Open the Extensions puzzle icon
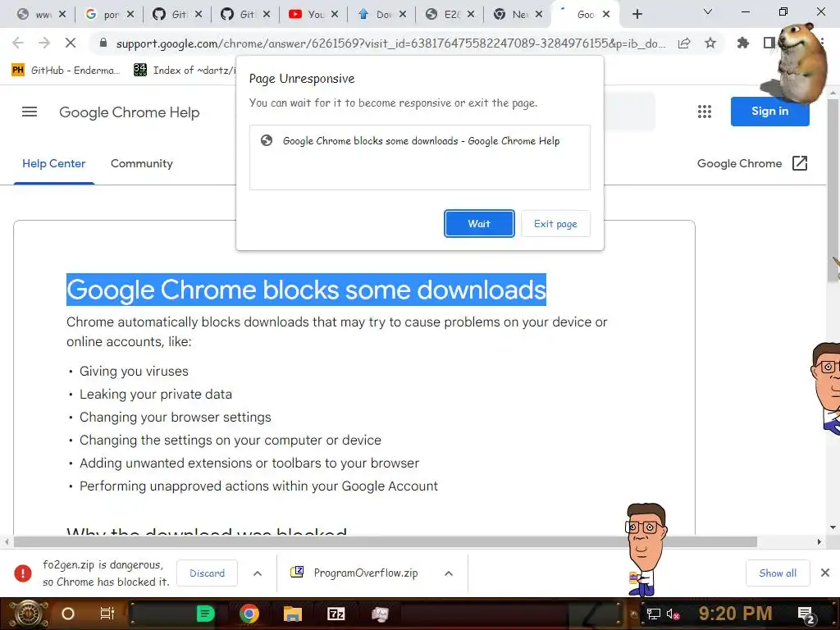 pyautogui.click(x=742, y=43)
